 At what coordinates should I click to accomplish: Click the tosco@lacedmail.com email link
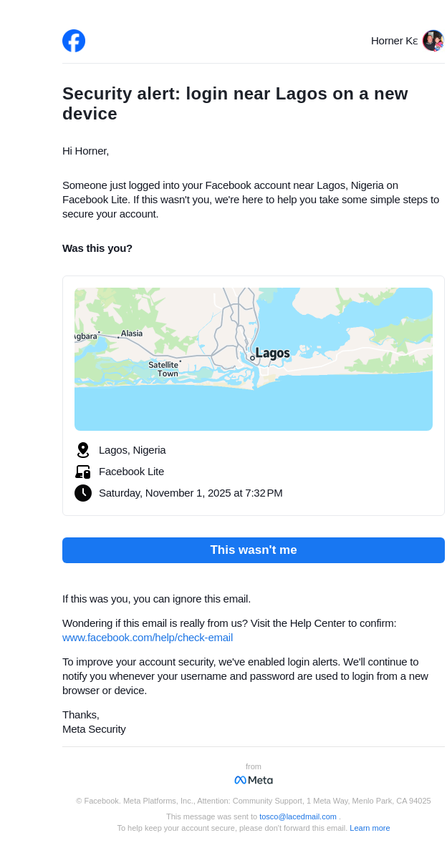pos(298,816)
